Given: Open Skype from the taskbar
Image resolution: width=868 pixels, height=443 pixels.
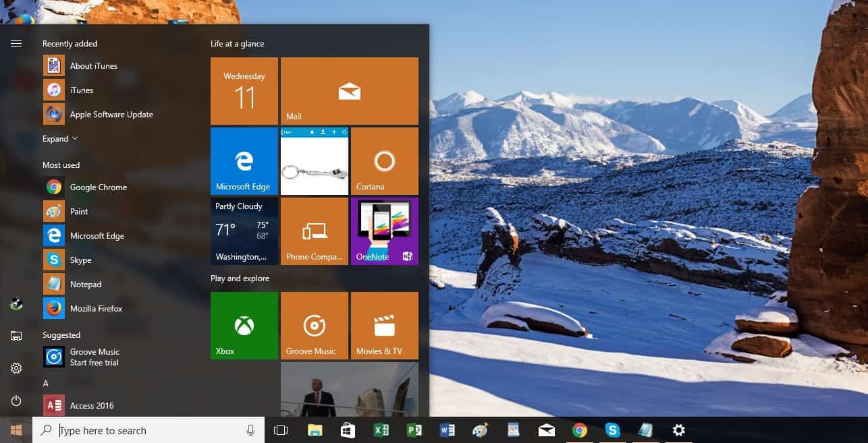Looking at the screenshot, I should [612, 430].
